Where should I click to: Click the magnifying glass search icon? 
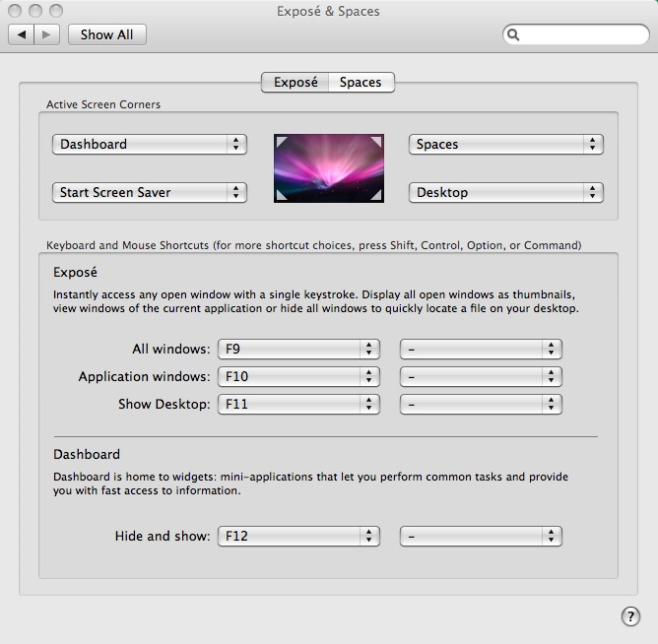tap(513, 34)
